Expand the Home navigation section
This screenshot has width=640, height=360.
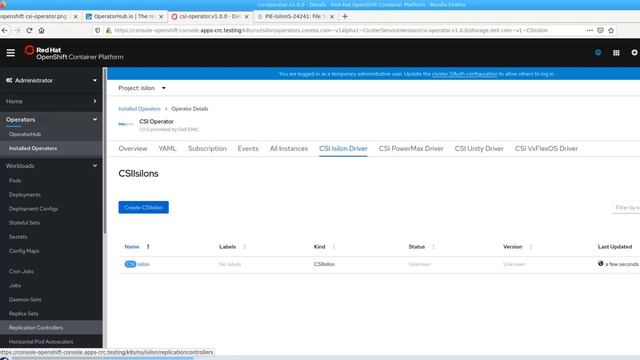tap(51, 101)
